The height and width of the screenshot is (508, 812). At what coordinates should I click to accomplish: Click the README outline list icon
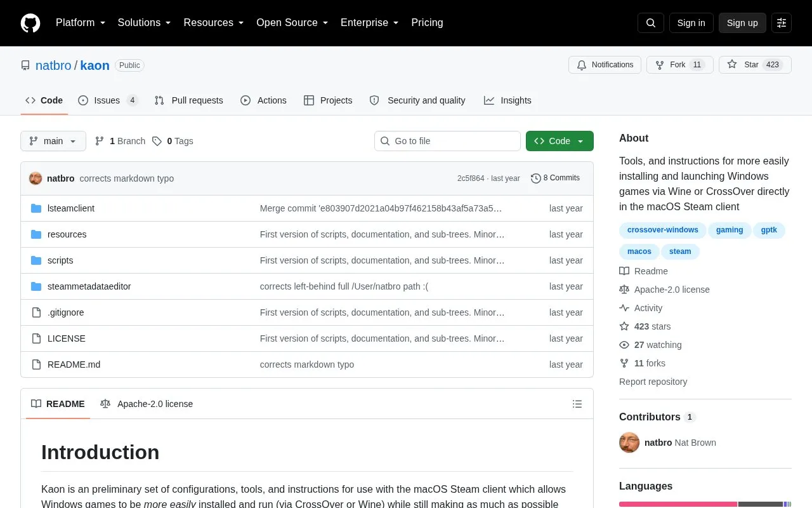[x=577, y=404]
